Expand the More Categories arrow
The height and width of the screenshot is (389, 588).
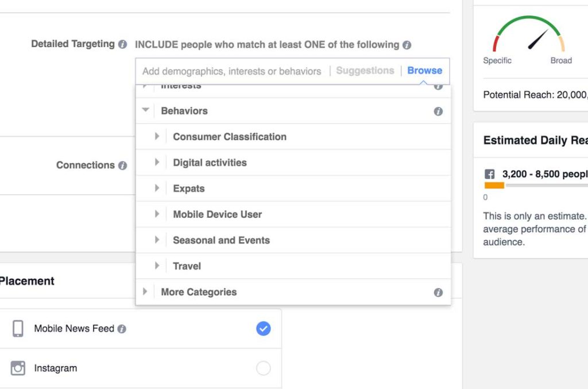click(145, 291)
